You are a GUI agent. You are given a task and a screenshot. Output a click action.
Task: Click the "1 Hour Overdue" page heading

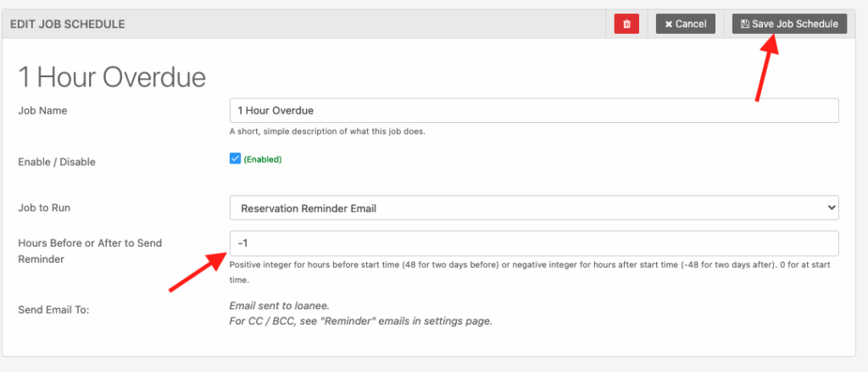112,77
